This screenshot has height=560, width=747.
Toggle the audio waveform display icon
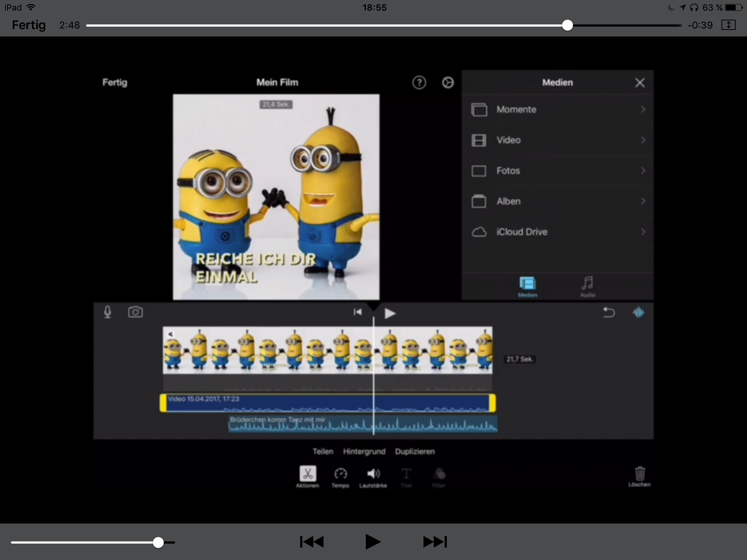[638, 312]
